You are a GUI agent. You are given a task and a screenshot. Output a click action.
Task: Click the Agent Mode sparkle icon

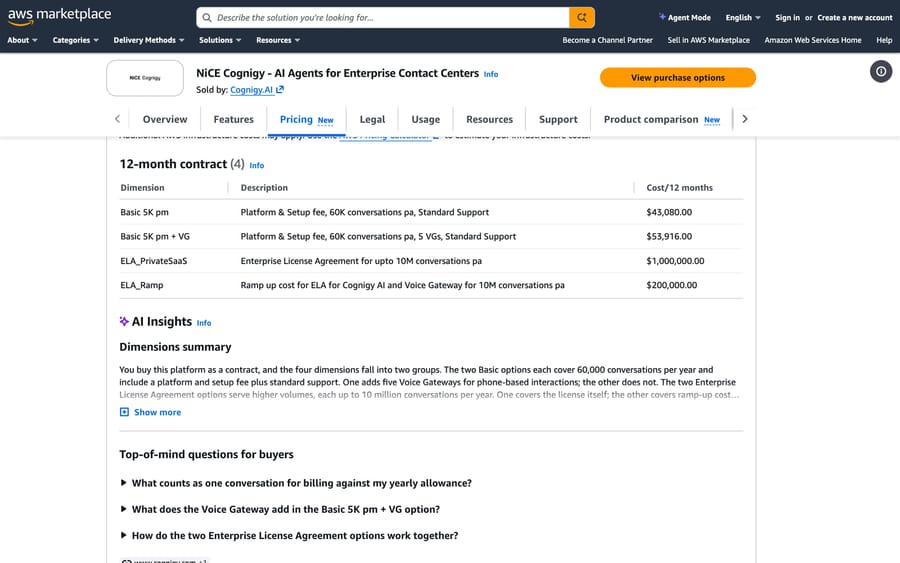point(662,17)
